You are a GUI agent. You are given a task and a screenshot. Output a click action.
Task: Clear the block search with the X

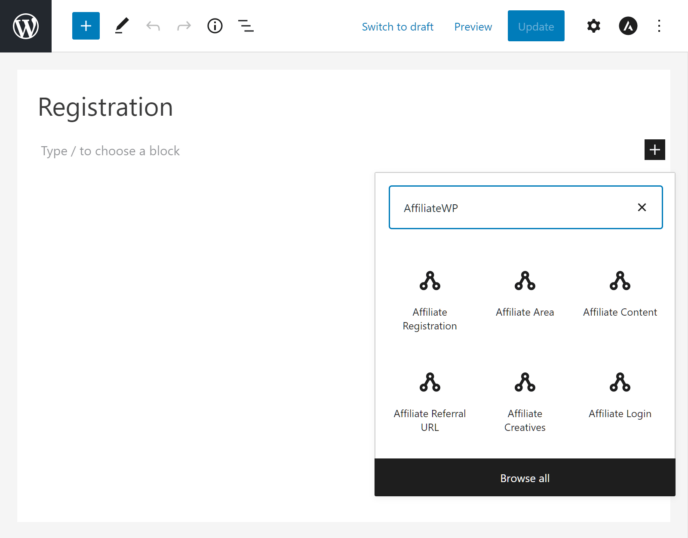(641, 207)
